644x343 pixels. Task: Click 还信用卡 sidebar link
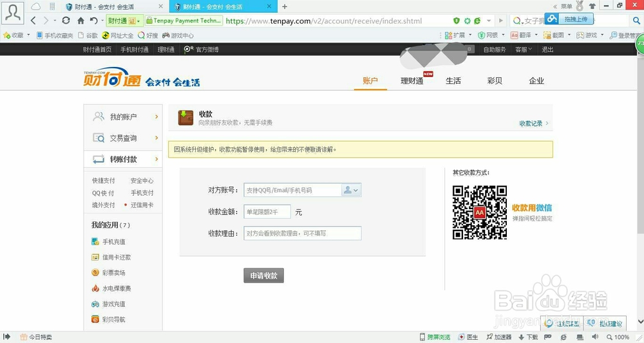pos(142,205)
